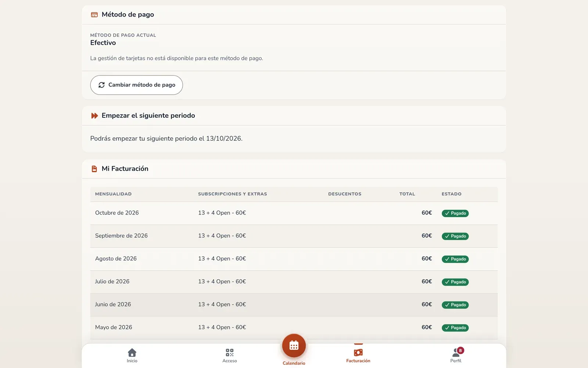Click the TOTAL column header
This screenshot has width=588, height=368.
pyautogui.click(x=407, y=194)
